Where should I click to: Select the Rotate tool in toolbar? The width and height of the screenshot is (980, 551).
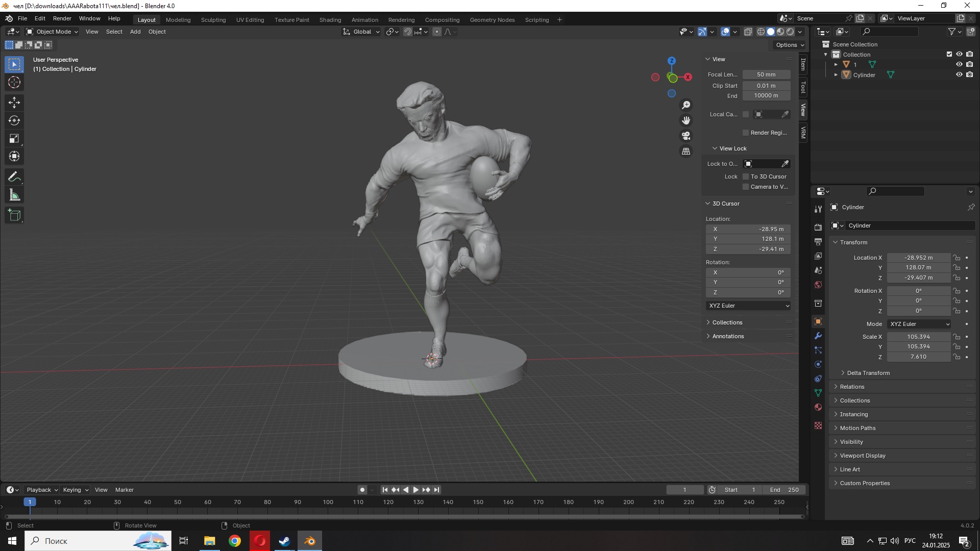pos(14,120)
